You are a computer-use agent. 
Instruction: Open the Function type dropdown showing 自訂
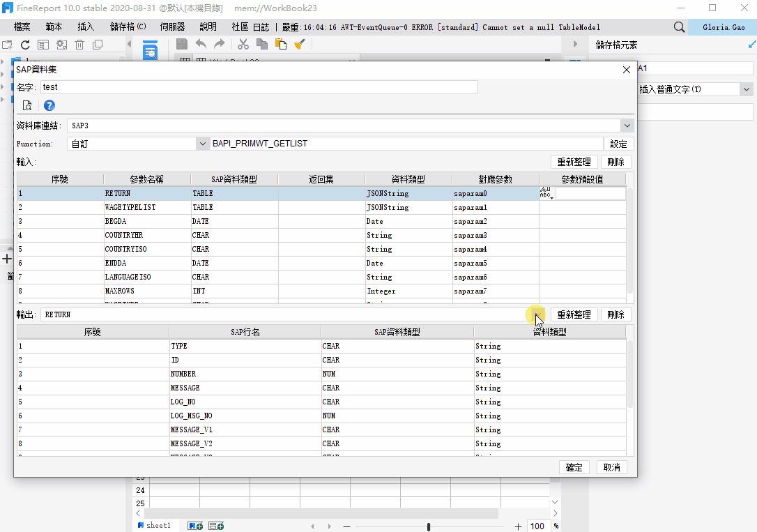203,144
